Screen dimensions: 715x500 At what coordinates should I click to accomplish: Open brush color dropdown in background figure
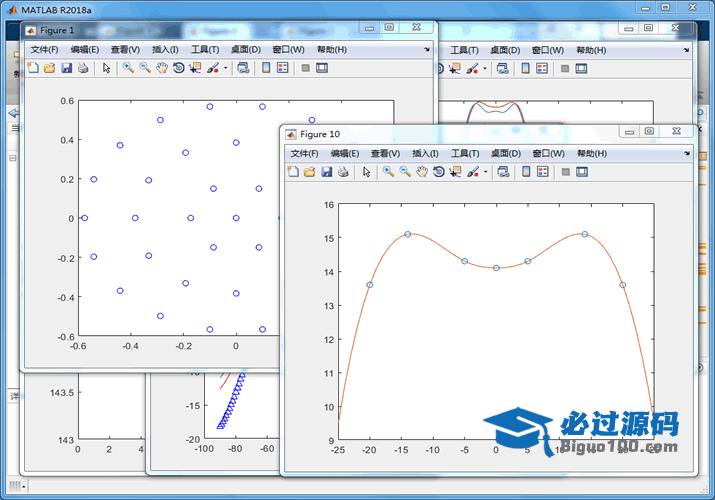click(x=485, y=69)
